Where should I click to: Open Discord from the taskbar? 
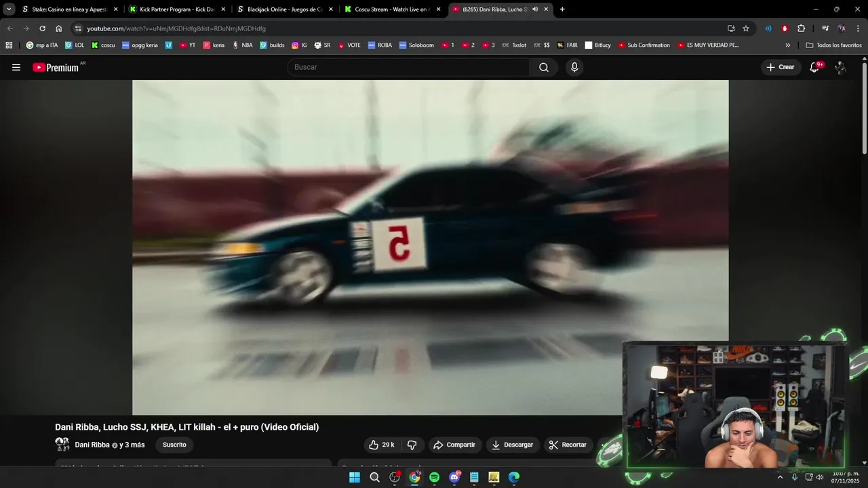point(454,477)
